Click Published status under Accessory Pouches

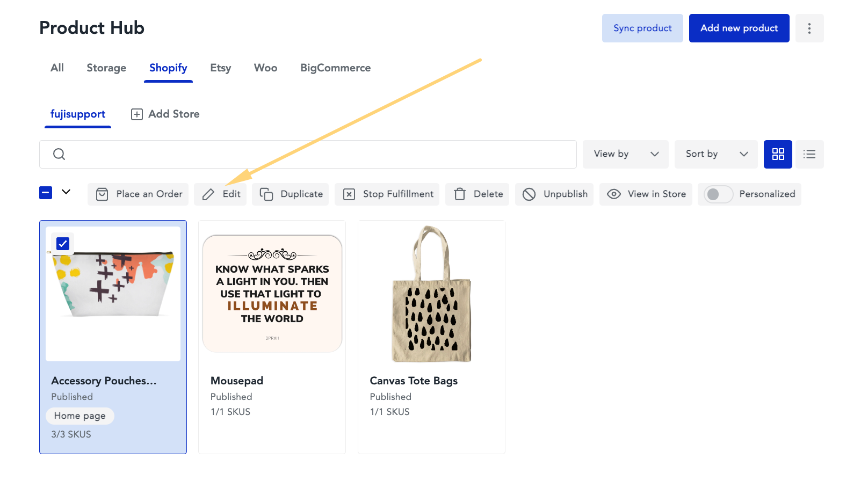pos(72,397)
